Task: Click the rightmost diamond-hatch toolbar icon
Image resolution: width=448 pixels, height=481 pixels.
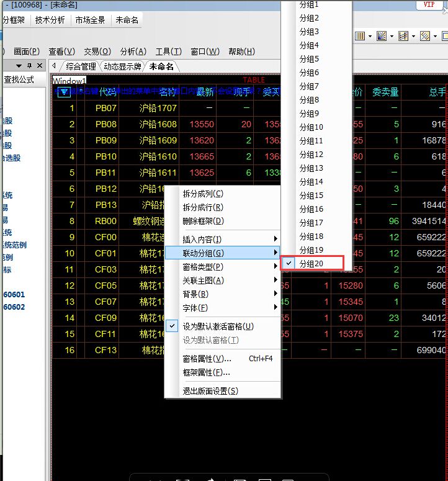Action: 425,37
